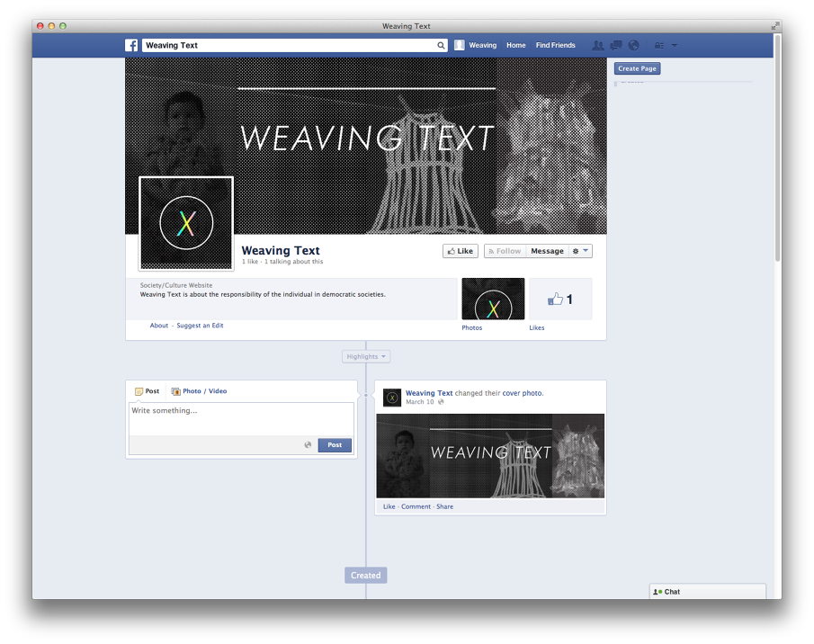
Task: Open the Privacy Shortcuts lock icon
Action: pos(659,45)
